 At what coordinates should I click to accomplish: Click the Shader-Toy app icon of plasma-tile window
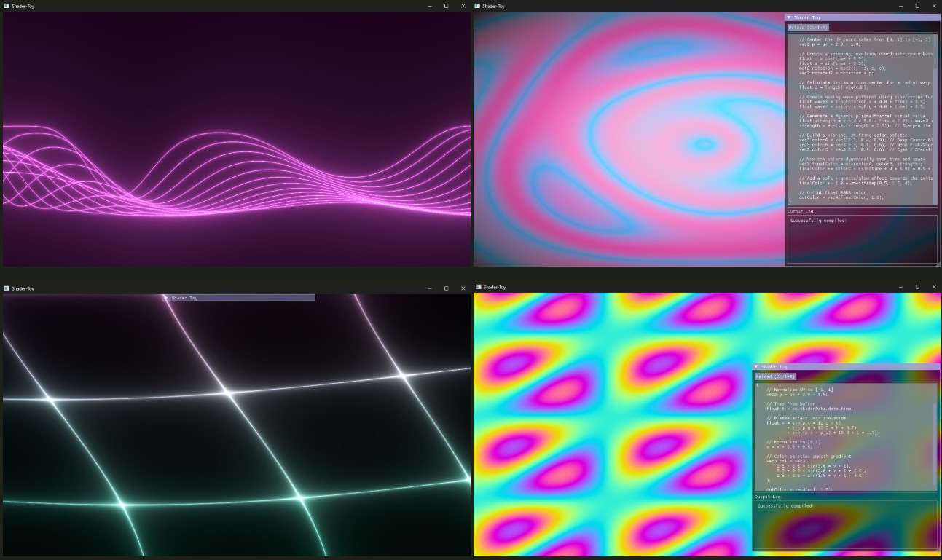(477, 287)
